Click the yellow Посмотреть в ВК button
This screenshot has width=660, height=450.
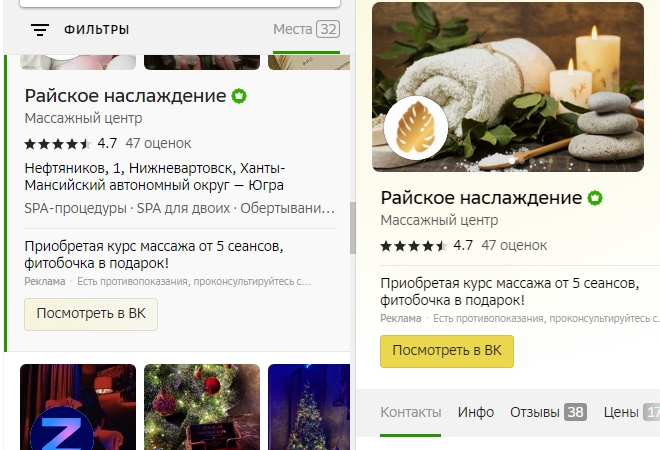[447, 351]
